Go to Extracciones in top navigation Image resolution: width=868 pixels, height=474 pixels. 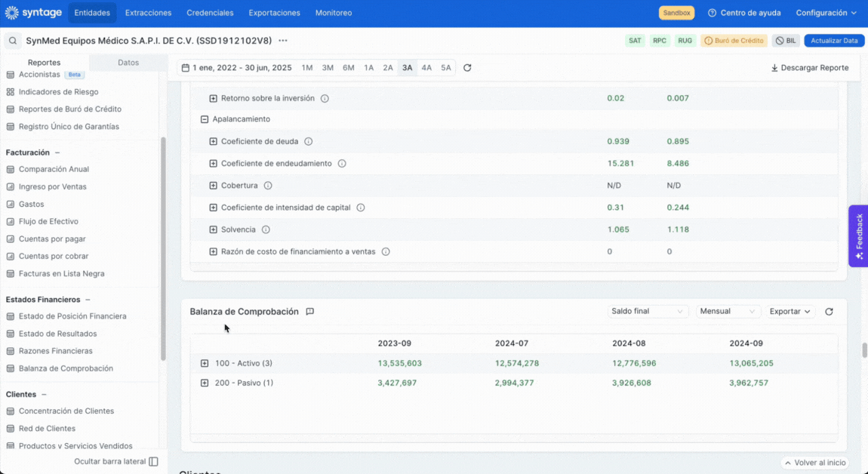149,13
